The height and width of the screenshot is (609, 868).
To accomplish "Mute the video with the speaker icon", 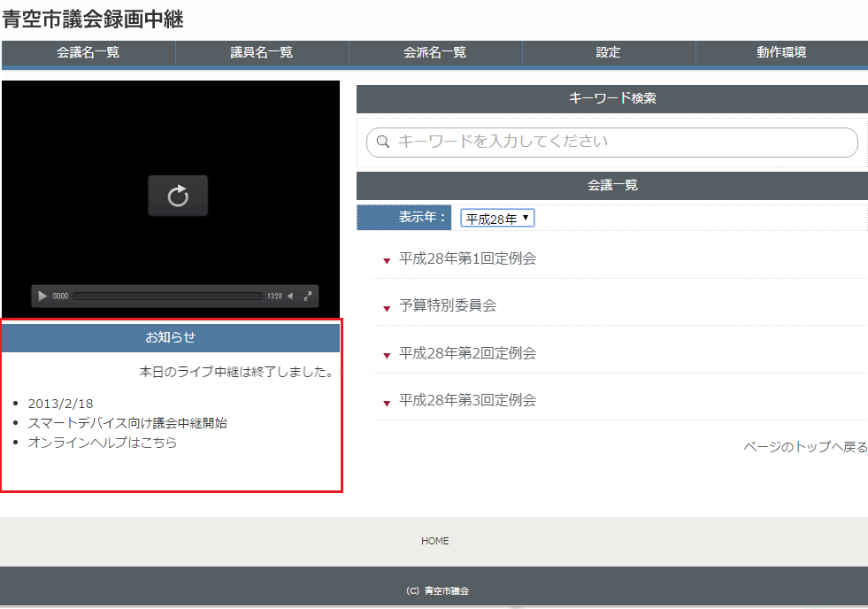I will click(x=289, y=297).
